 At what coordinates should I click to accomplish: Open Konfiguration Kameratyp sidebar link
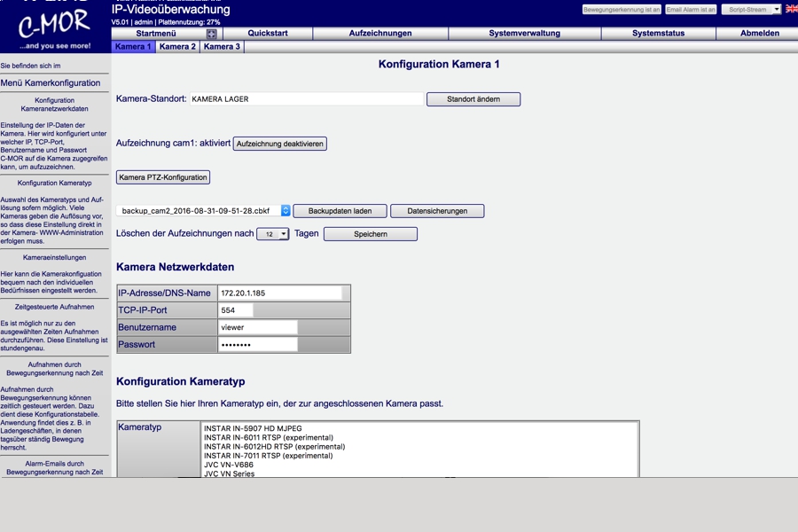(x=54, y=183)
